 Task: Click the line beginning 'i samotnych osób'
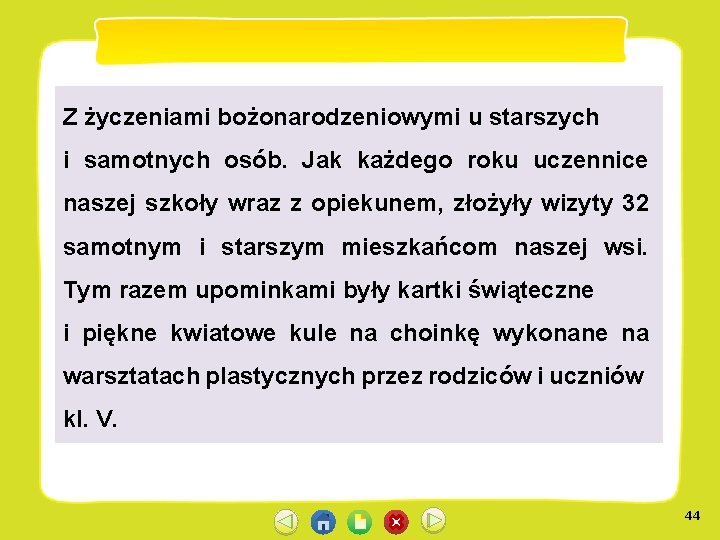356,161
